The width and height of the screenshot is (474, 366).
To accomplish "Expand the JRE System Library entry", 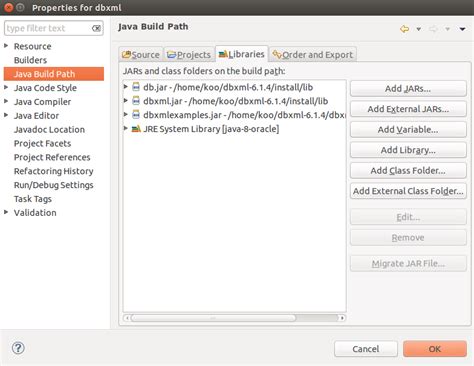I will pyautogui.click(x=126, y=128).
